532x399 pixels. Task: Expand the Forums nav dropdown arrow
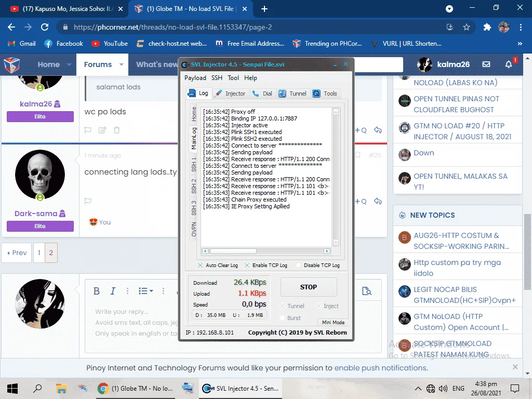coord(121,64)
